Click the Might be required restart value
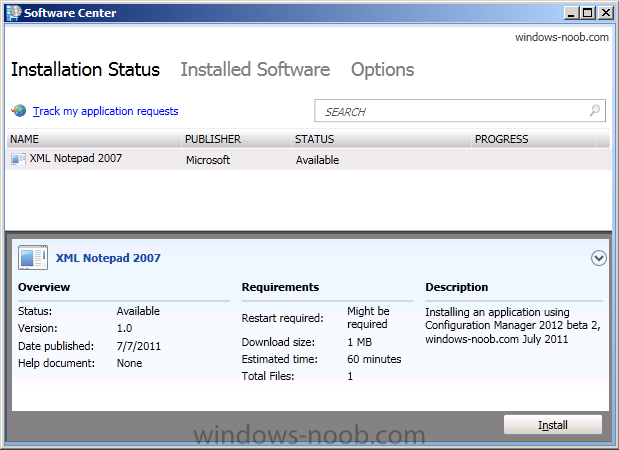 [x=368, y=317]
